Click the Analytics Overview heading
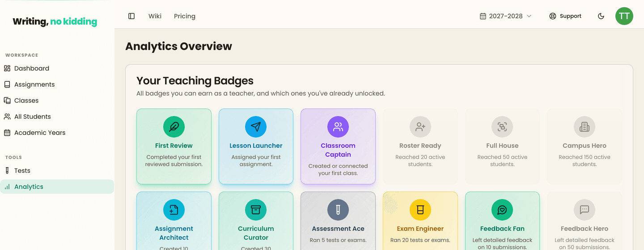The height and width of the screenshot is (250, 644). (x=178, y=46)
